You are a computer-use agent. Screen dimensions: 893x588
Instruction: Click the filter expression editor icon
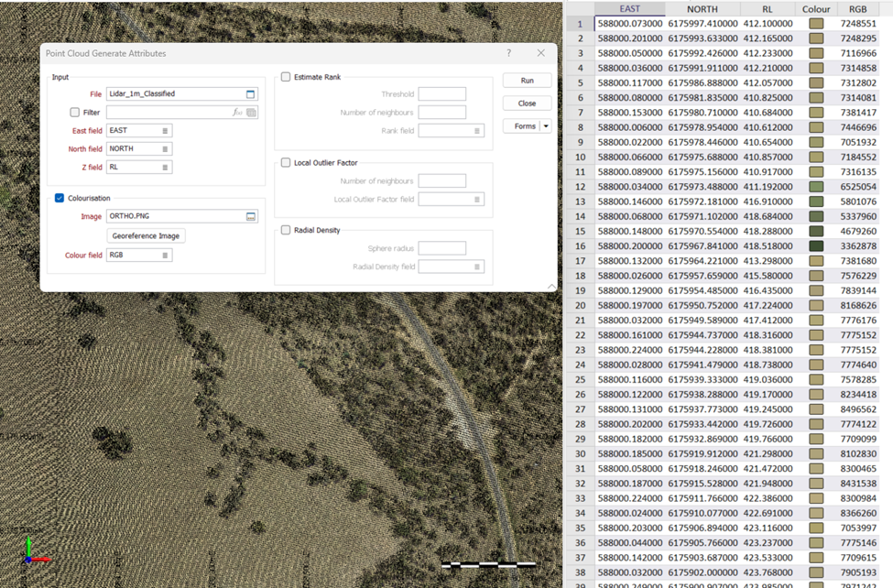click(237, 113)
